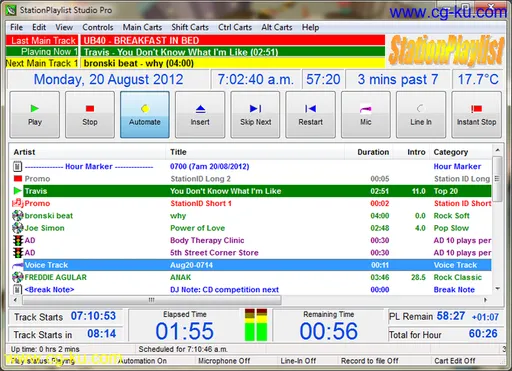Click the disc icon beside Joe Simon

(x=17, y=228)
